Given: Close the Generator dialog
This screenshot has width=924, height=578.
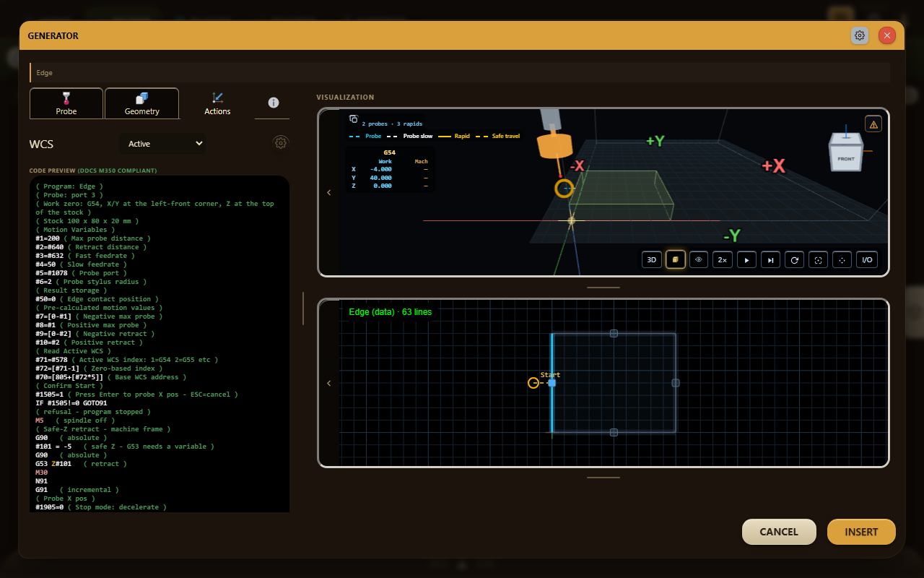Looking at the screenshot, I should (x=887, y=35).
